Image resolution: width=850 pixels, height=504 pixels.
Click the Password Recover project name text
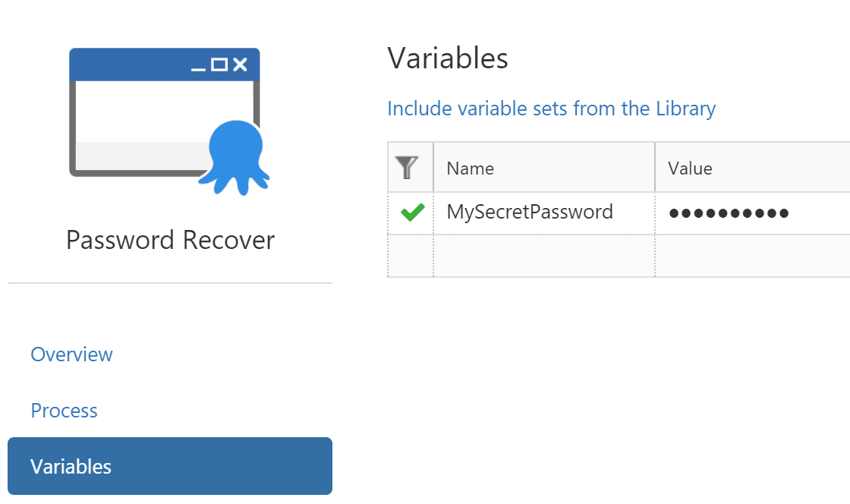(x=170, y=240)
